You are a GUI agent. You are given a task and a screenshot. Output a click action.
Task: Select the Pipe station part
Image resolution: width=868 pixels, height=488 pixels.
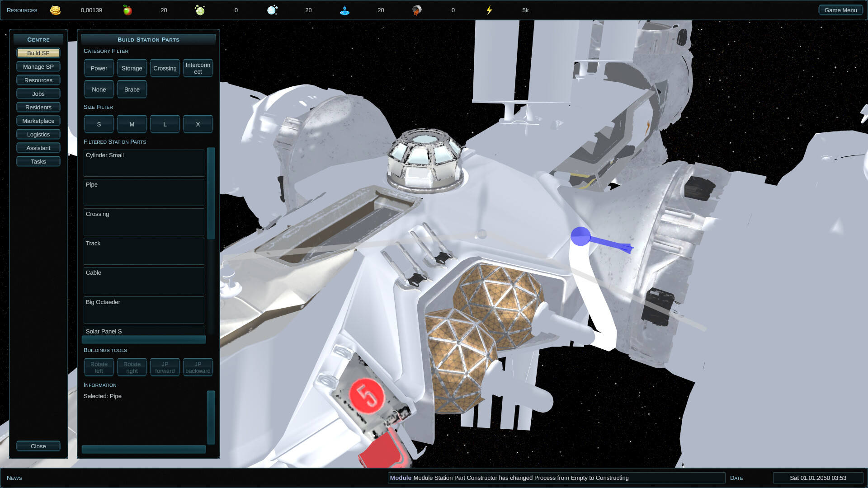tap(144, 192)
